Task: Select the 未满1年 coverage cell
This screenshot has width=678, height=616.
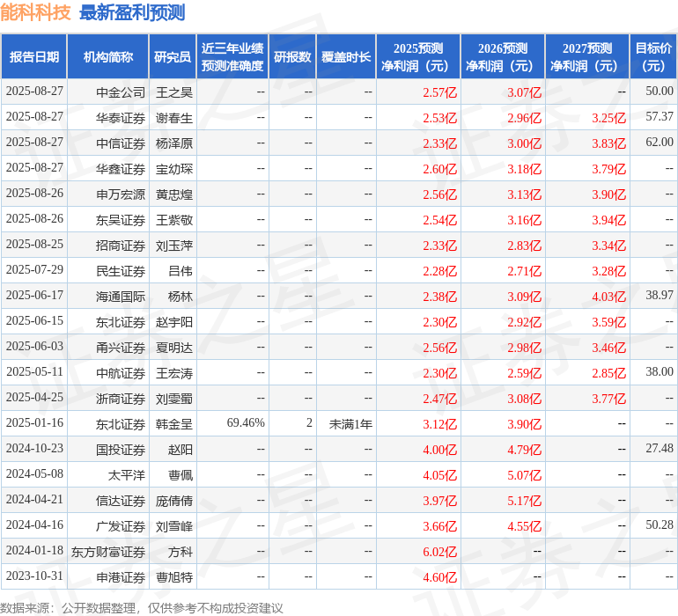Action: point(350,423)
